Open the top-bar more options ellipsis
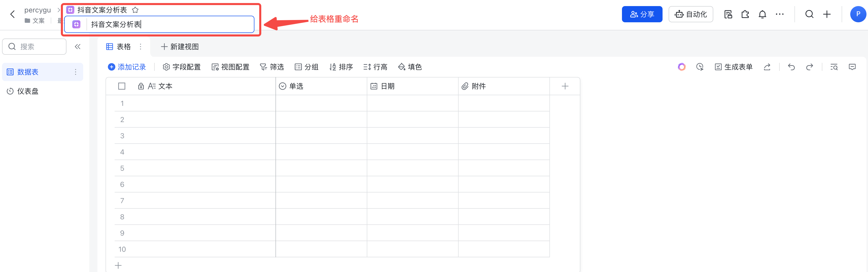Image resolution: width=868 pixels, height=272 pixels. pyautogui.click(x=779, y=14)
